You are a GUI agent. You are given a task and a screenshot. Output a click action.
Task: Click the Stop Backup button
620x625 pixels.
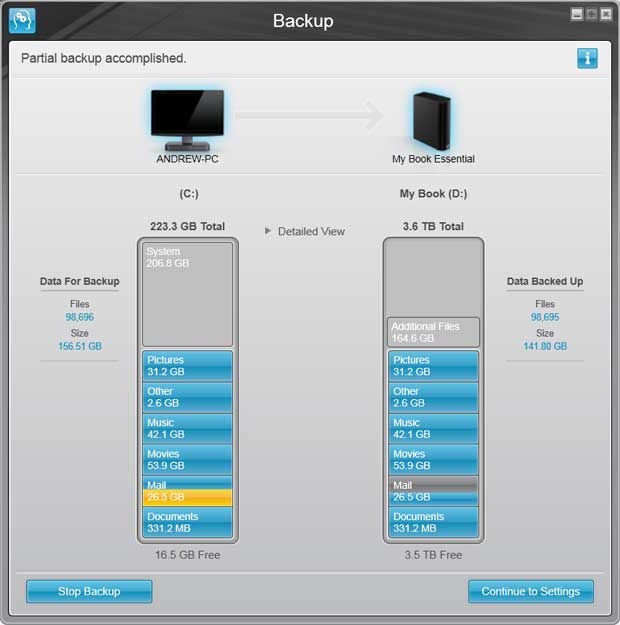pos(89,591)
